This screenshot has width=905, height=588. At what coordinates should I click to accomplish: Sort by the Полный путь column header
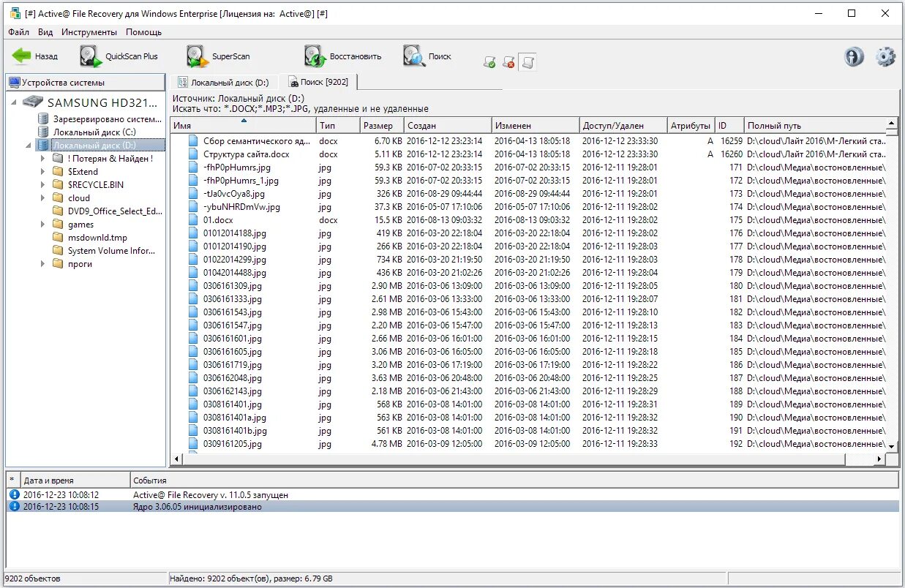click(815, 126)
